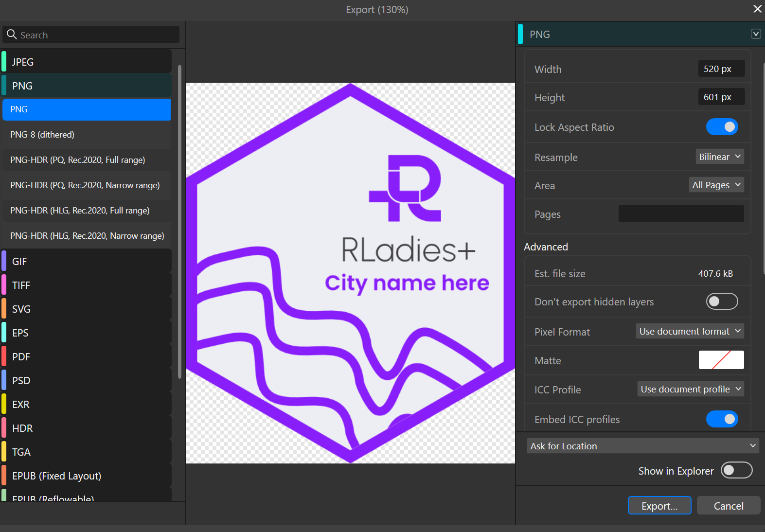The width and height of the screenshot is (765, 532).
Task: Expand the JPEG format group
Action: (87, 62)
